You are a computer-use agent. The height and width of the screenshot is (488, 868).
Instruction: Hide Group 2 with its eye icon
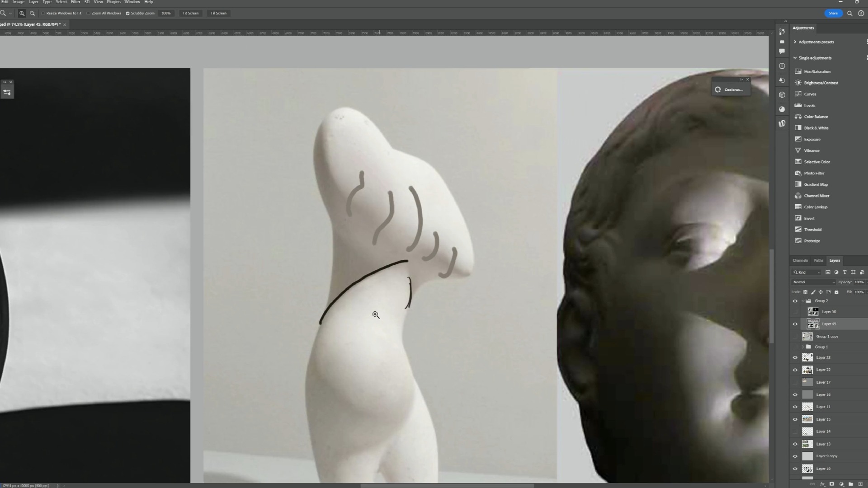pos(795,301)
